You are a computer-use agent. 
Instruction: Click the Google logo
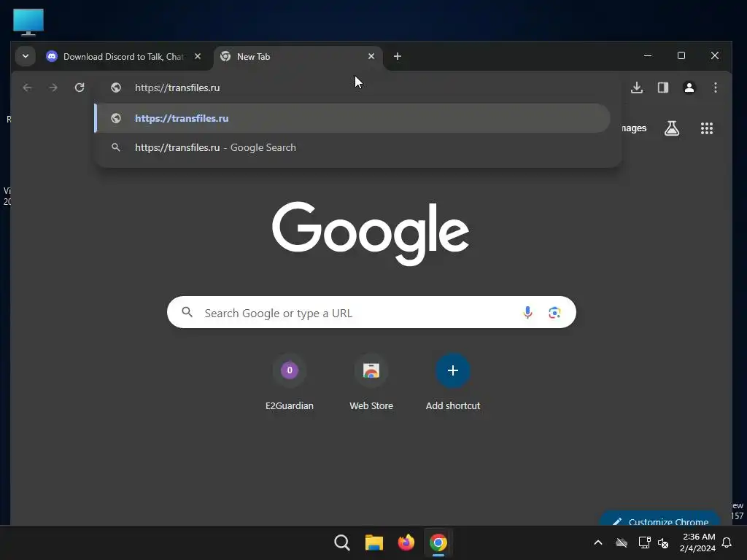(370, 233)
